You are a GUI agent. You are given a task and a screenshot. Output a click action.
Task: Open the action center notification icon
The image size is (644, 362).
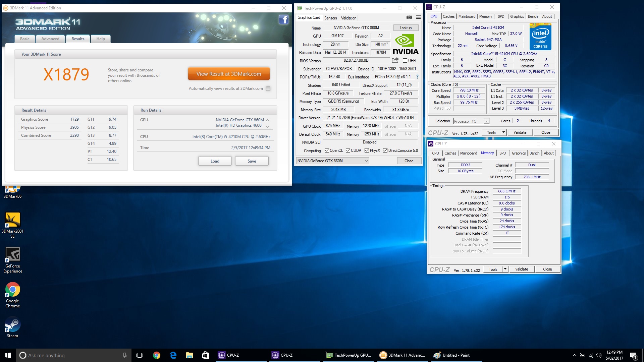(x=633, y=355)
